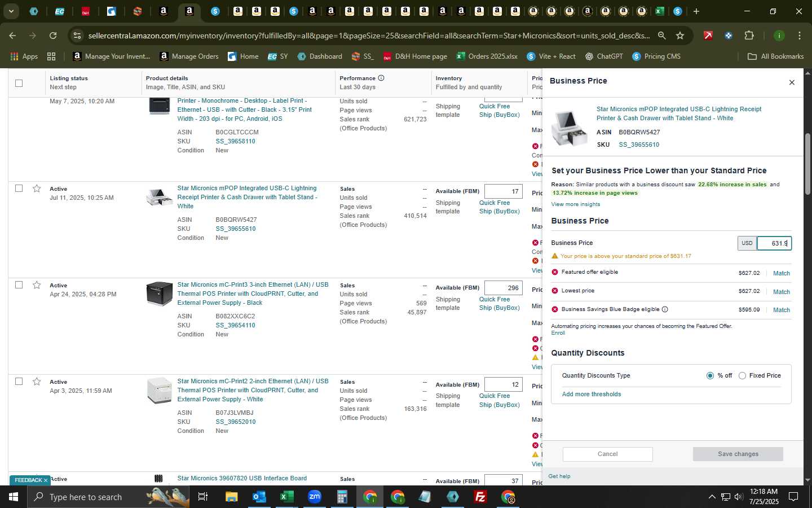Open Excel from the taskbar
The image size is (812, 508).
[286, 497]
